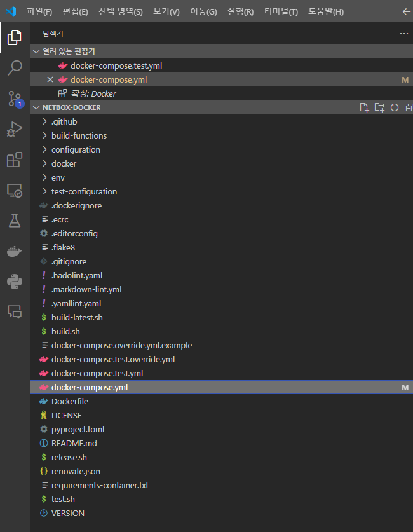Open the Dockerfile
413x532 pixels.
(221, 401)
